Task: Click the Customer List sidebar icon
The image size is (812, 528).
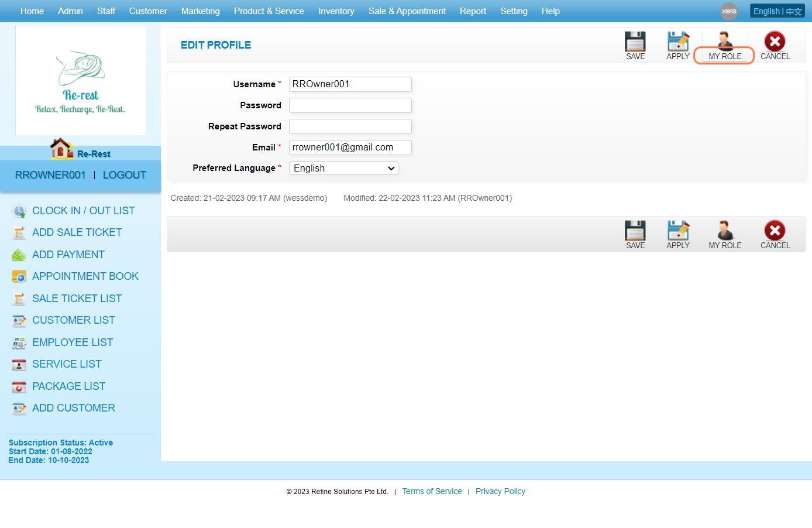Action: point(19,321)
